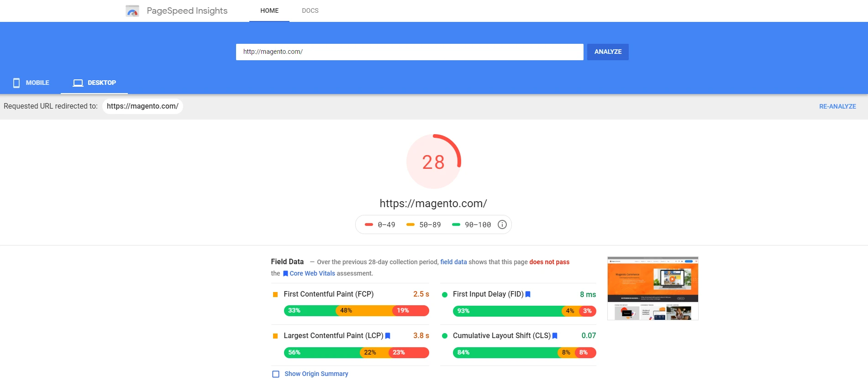
Task: Click bookmark icon beside Cumulative Layout Shift
Action: click(x=555, y=336)
